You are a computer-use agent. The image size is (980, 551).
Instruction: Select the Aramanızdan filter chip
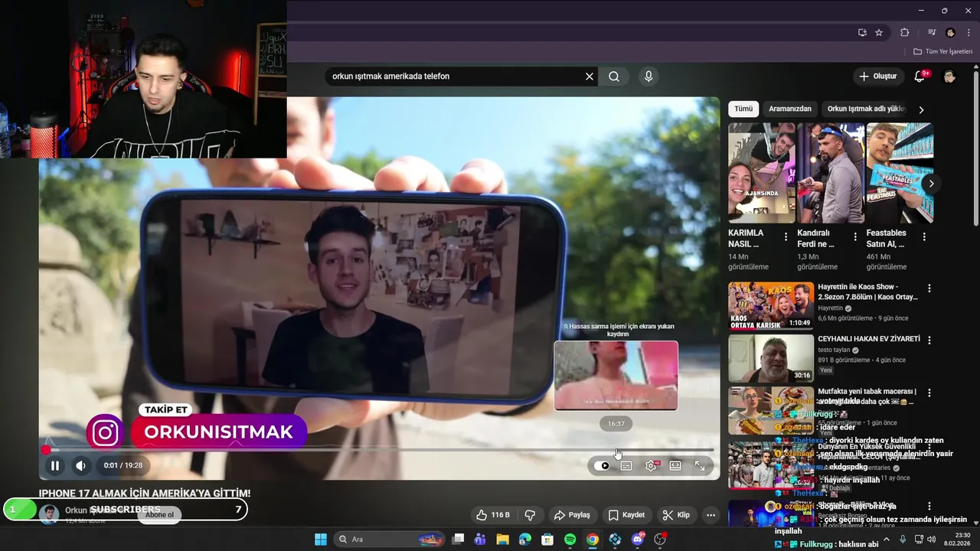click(790, 109)
